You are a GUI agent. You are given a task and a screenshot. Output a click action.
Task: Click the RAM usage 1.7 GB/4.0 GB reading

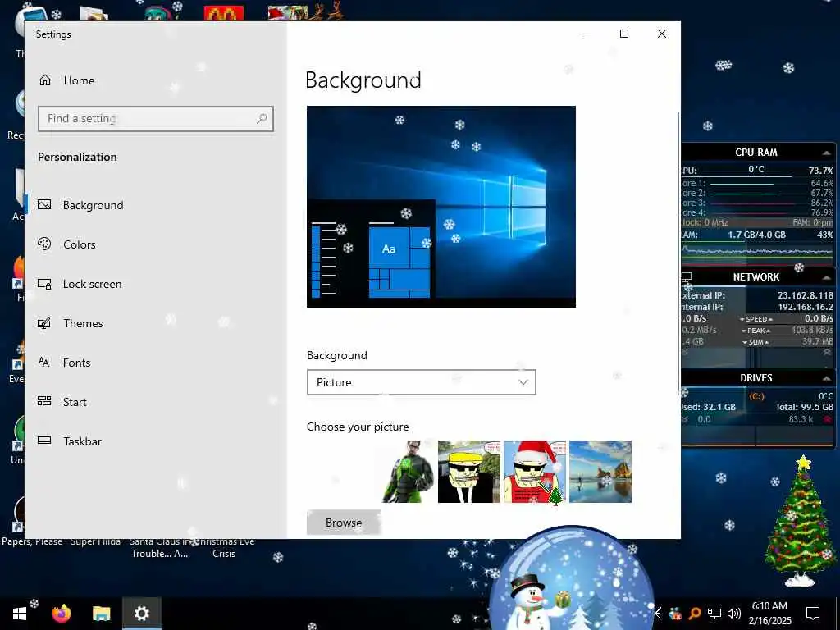(x=756, y=235)
